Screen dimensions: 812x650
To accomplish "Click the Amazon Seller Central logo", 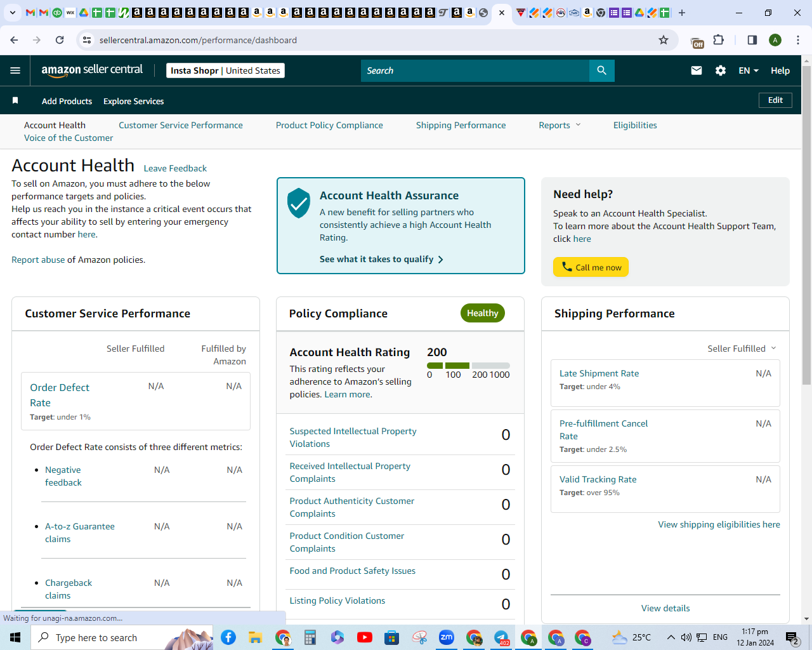I will tap(92, 70).
